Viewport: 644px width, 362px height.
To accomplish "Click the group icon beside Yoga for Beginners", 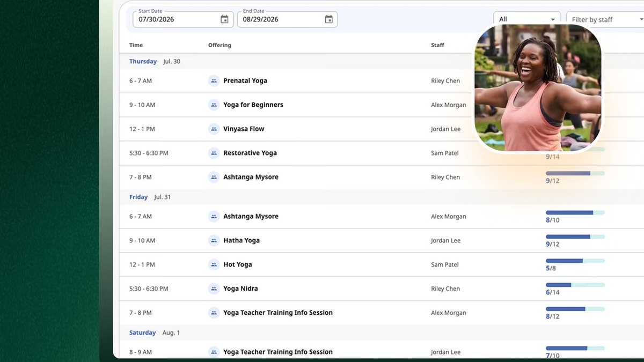I will (214, 105).
